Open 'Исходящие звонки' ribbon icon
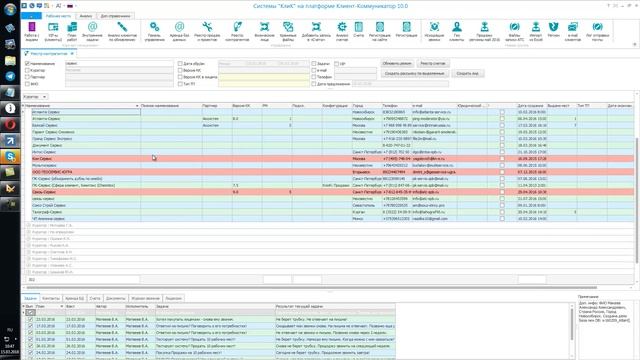This screenshot has height=360, width=640. [x=434, y=31]
